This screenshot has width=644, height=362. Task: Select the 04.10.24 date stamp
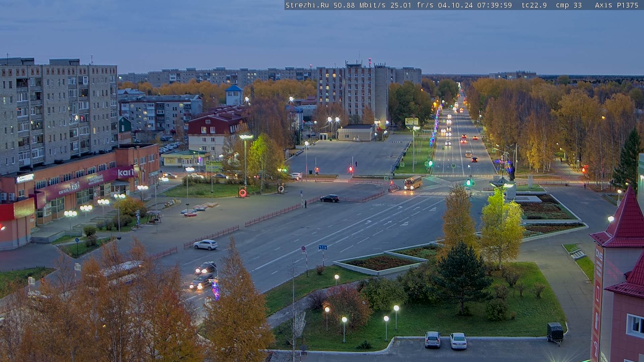[455, 5]
